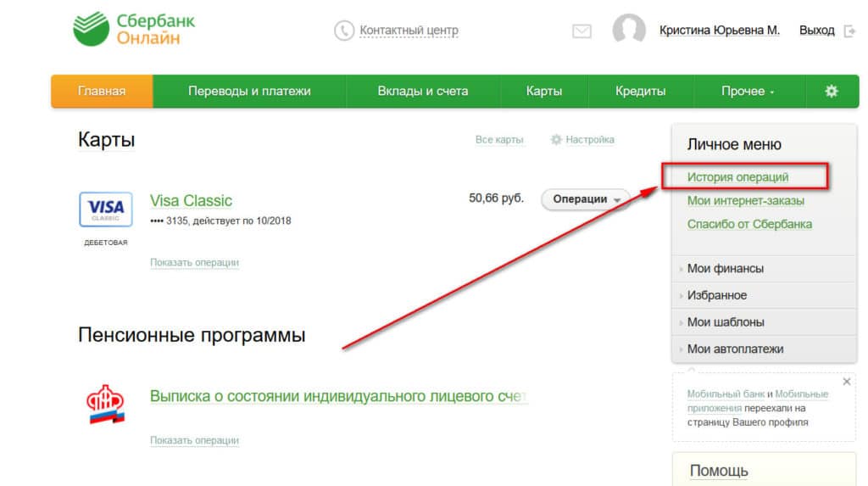Open История операций link
Image resolution: width=868 pixels, height=486 pixels.
pos(737,177)
